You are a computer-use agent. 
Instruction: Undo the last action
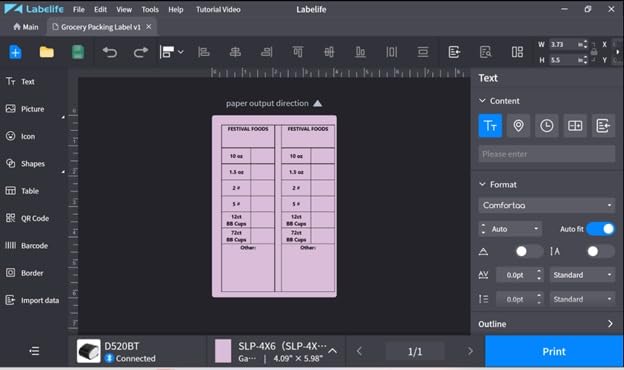[x=109, y=52]
